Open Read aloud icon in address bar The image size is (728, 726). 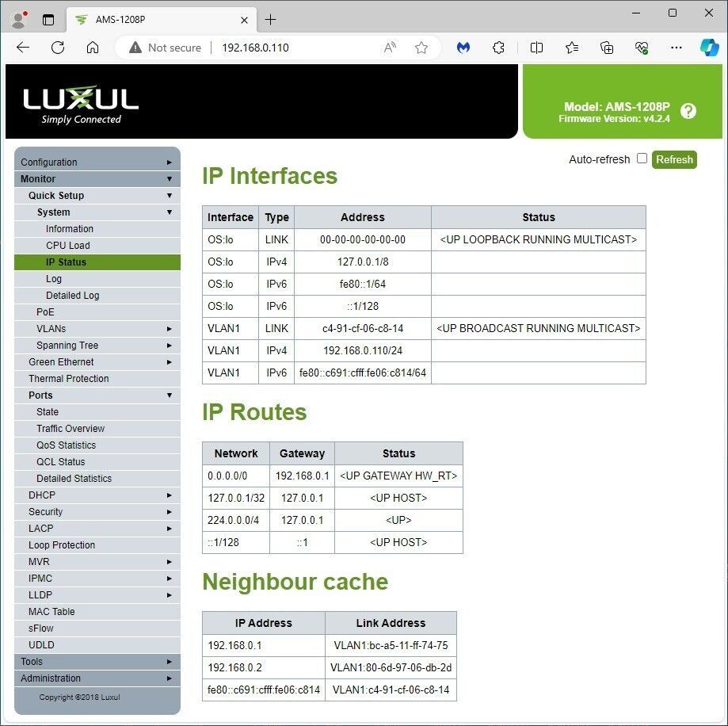click(x=390, y=48)
